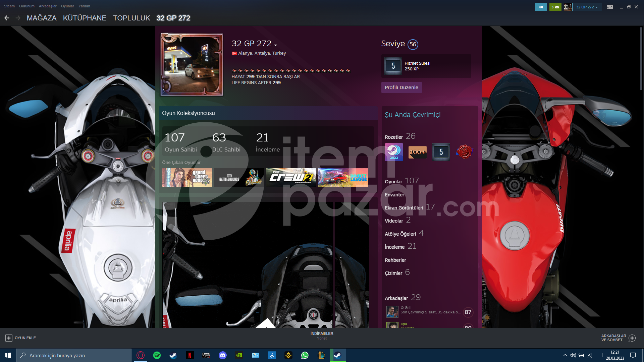Open the Grand Theft Auto V game thumbnail
644x362 pixels.
(x=187, y=178)
